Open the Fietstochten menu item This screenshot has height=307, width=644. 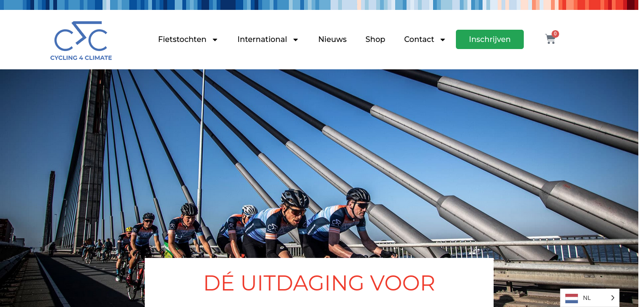point(182,39)
